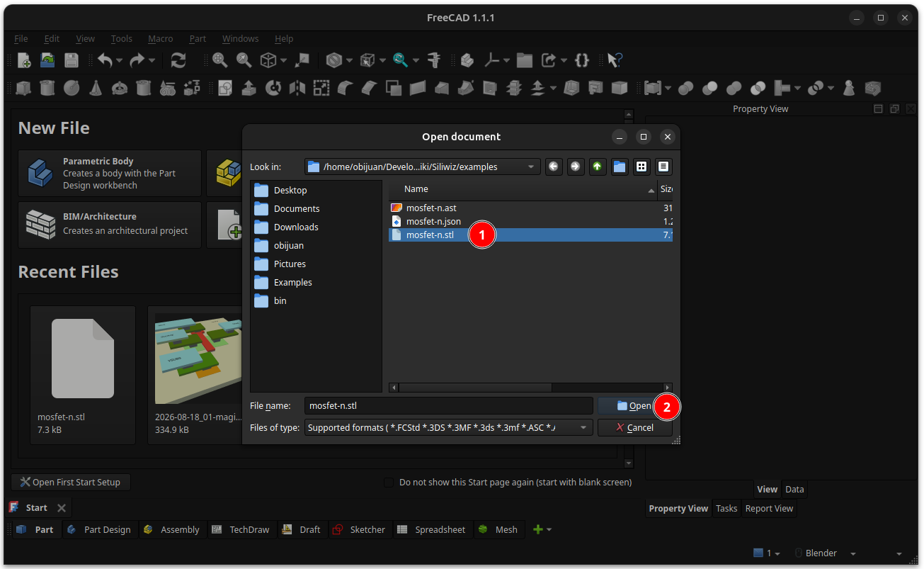Choose the Parametric Body new file card
Screen dimensions: 924x569
tap(110, 173)
